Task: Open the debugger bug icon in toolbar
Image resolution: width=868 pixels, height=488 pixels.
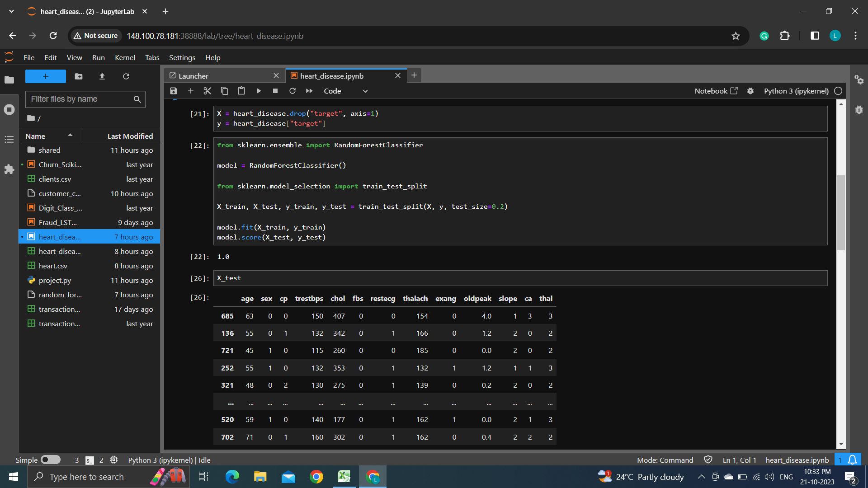Action: click(x=750, y=91)
